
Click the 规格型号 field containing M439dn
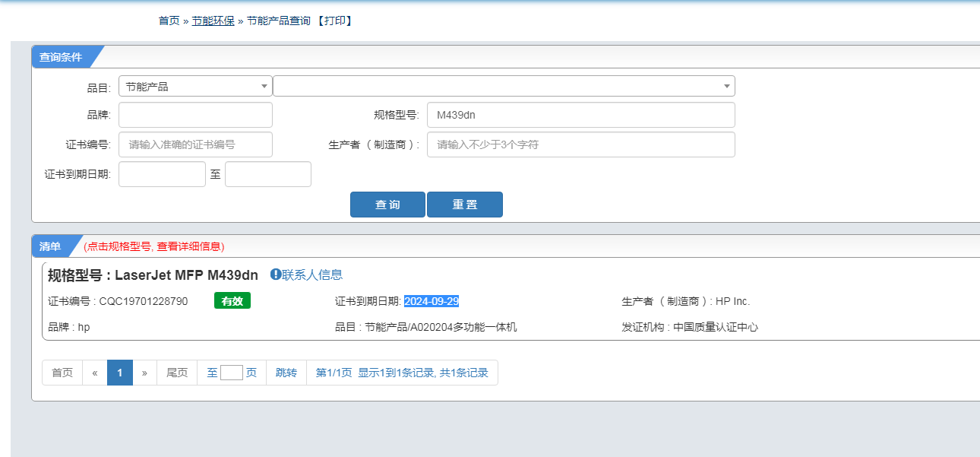(581, 115)
